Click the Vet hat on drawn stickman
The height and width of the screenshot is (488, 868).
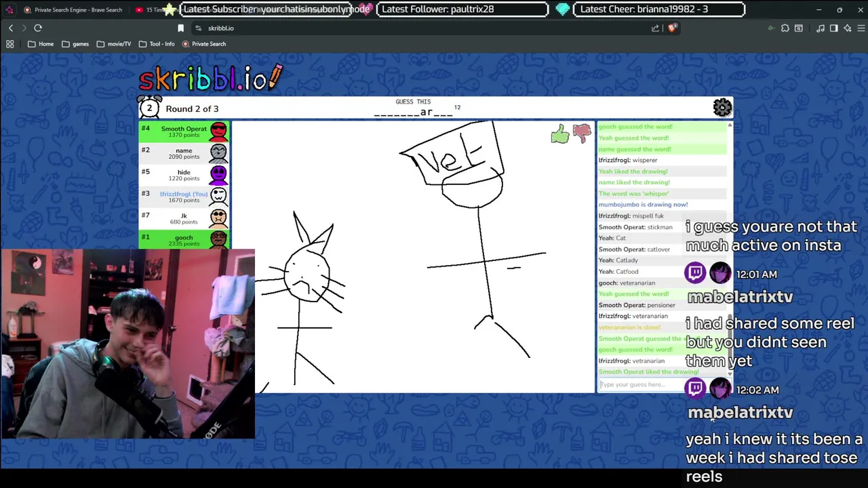tap(452, 155)
